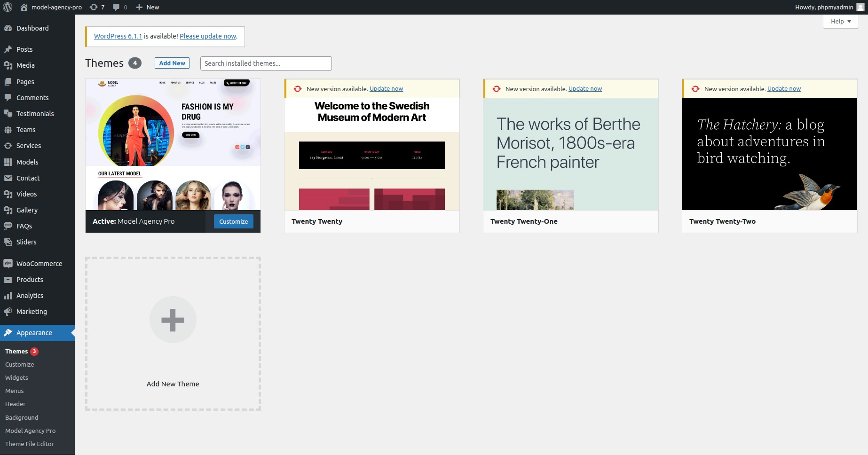Screen dimensions: 868x455
Task: Click Howdy, phpmyadmin account text
Action: (824, 7)
